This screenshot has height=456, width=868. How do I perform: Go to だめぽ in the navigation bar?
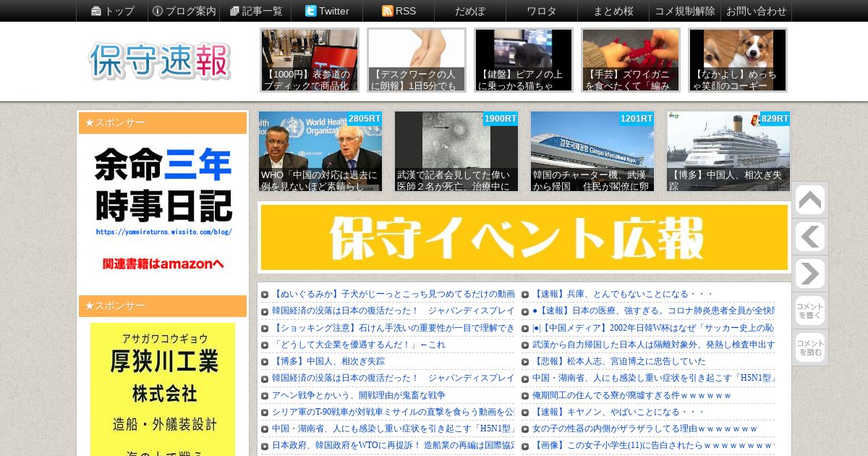click(x=470, y=11)
